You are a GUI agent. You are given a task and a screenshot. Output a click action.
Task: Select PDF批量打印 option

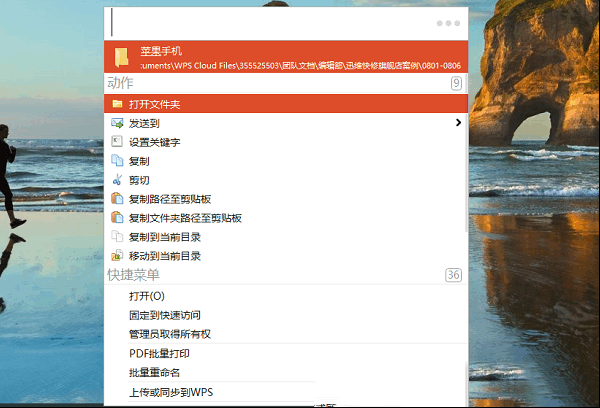pyautogui.click(x=159, y=354)
